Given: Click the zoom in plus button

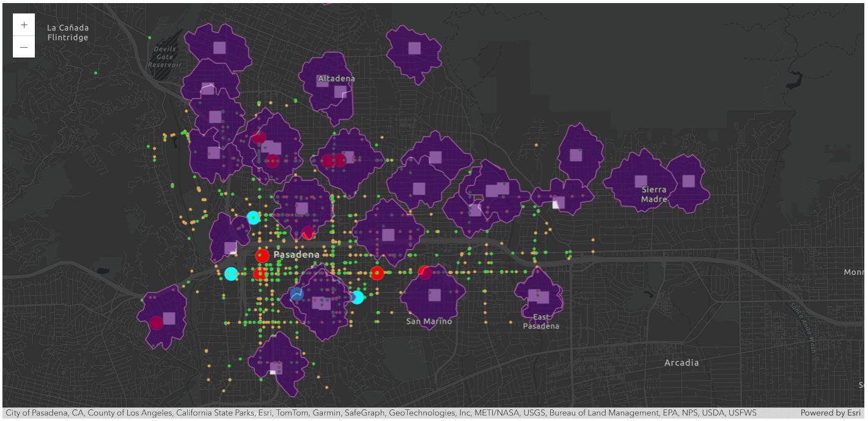Looking at the screenshot, I should pos(24,25).
